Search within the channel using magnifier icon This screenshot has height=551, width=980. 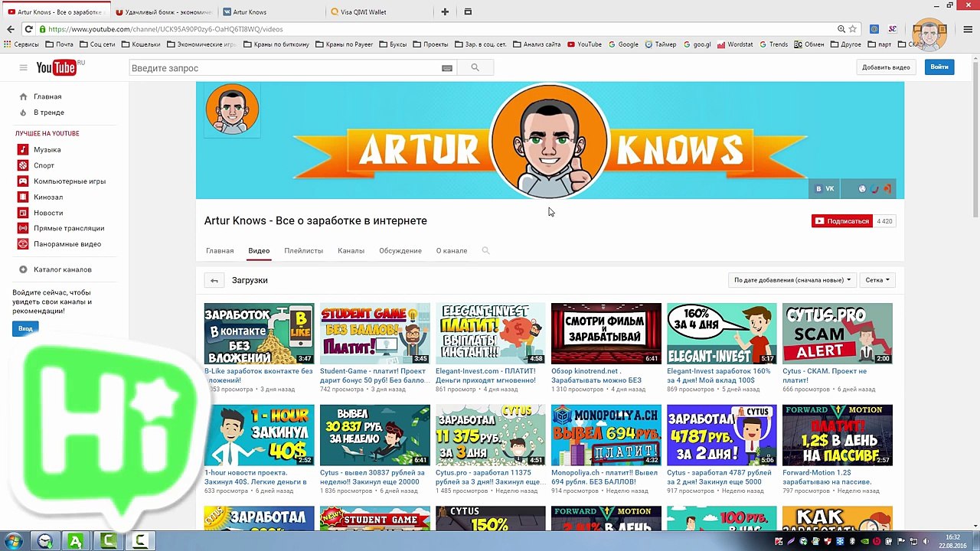click(x=485, y=250)
